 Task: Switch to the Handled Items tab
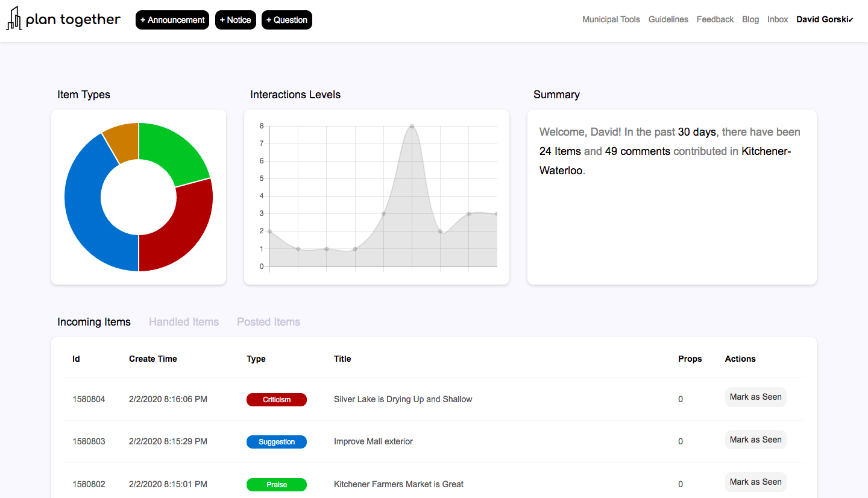pos(184,322)
